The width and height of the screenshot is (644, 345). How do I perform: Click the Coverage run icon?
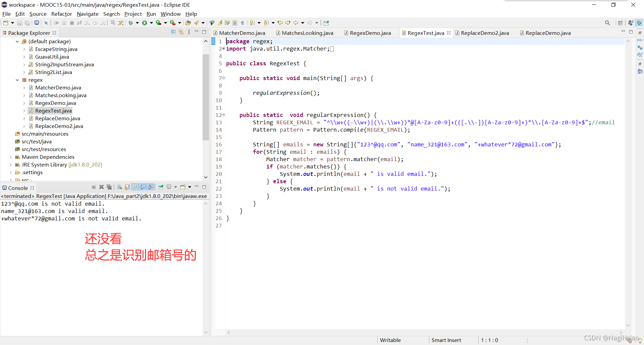[x=158, y=23]
